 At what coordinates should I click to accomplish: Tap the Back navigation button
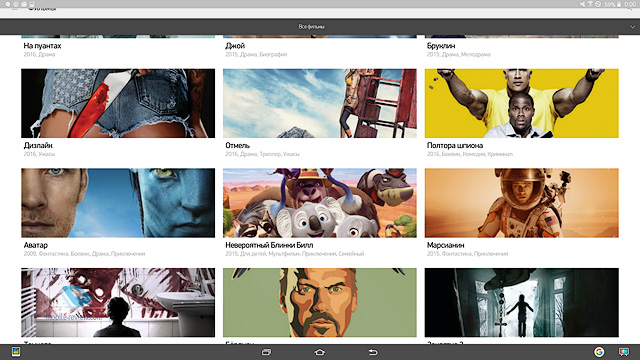coord(373,352)
